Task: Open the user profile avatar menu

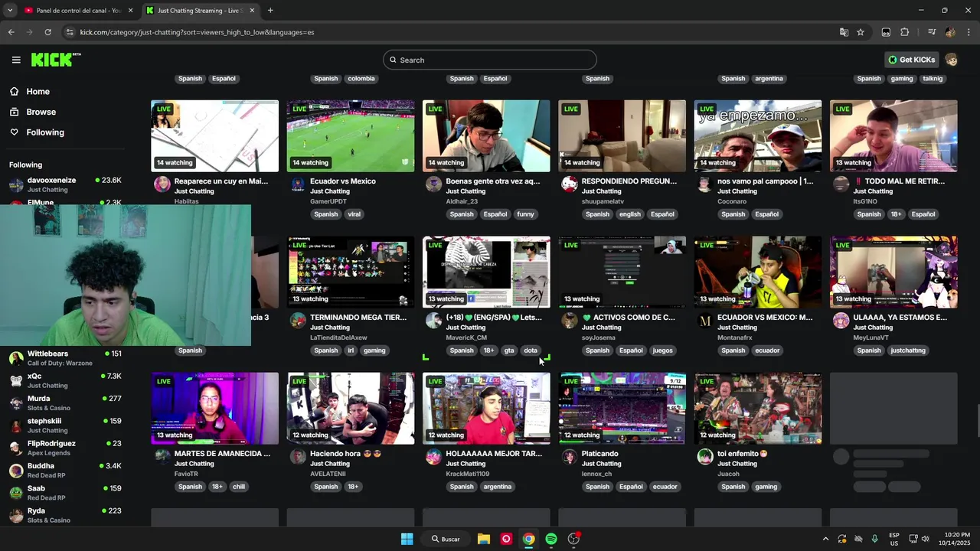Action: [x=952, y=60]
